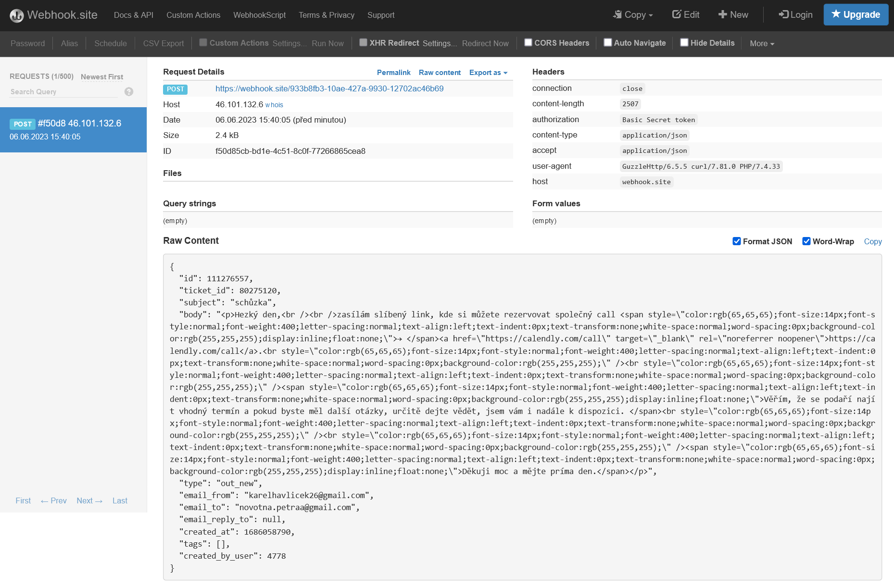Click the Upgrade star button
This screenshot has height=588, width=894.
tap(856, 14)
